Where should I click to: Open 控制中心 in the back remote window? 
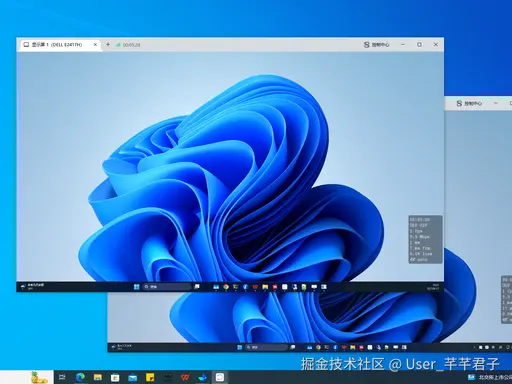tap(469, 104)
